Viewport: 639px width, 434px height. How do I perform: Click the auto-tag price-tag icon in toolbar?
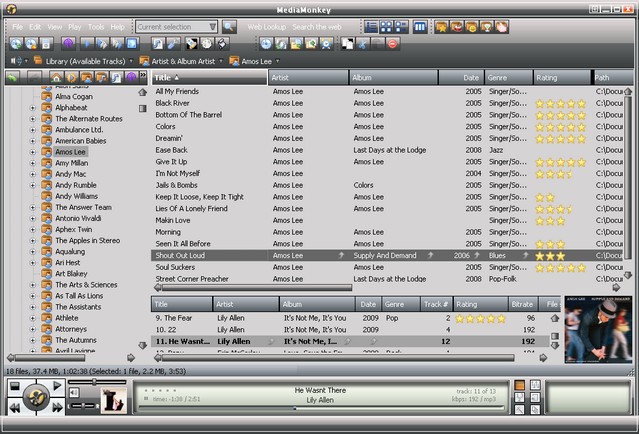192,44
